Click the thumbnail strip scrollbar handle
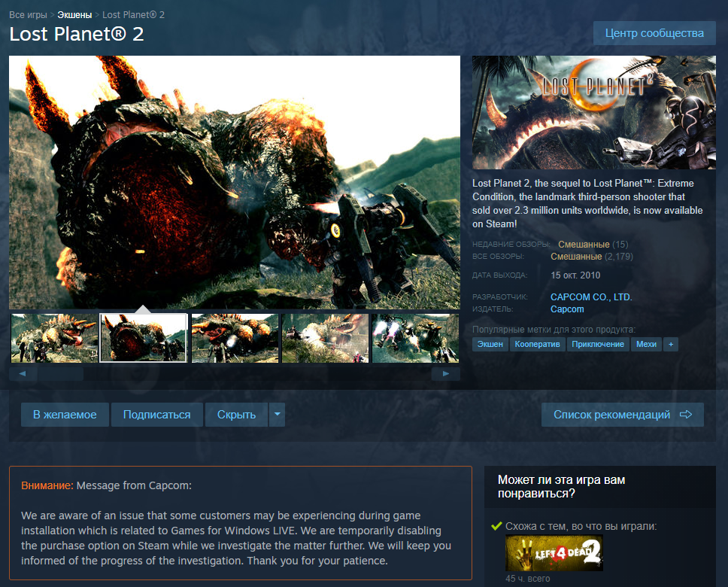This screenshot has height=587, width=728. (x=61, y=374)
